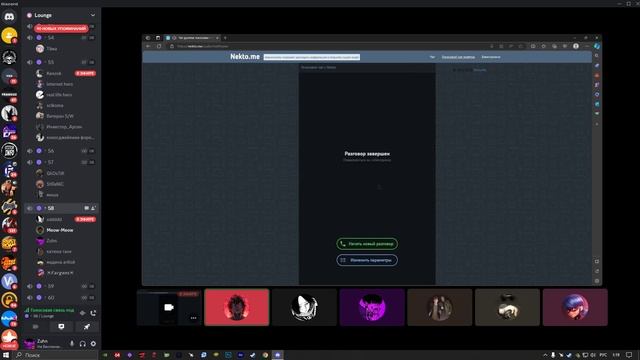
Task: Open search in the streamed browser sidebar
Action: [x=597, y=56]
